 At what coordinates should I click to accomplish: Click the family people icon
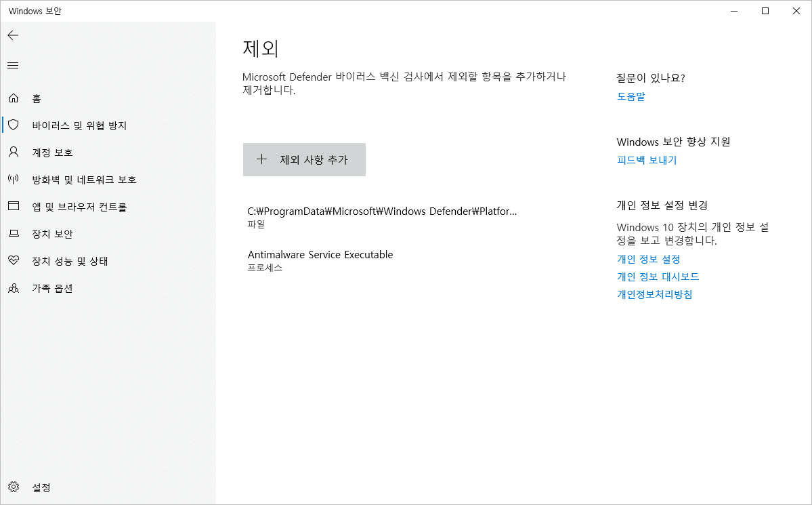tap(14, 288)
